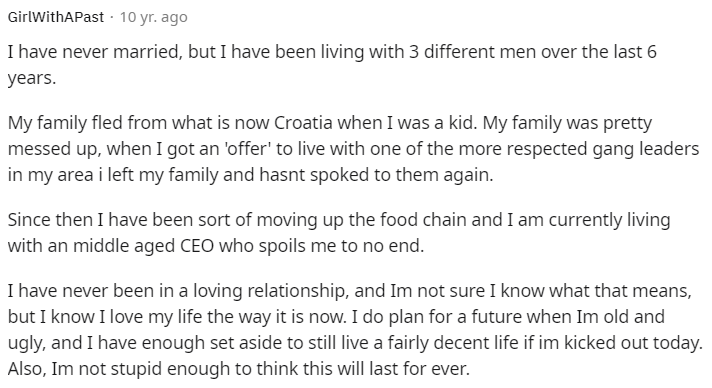Image resolution: width=712 pixels, height=388 pixels.
Task: Open the GirlWithAPast user profile
Action: 56,17
